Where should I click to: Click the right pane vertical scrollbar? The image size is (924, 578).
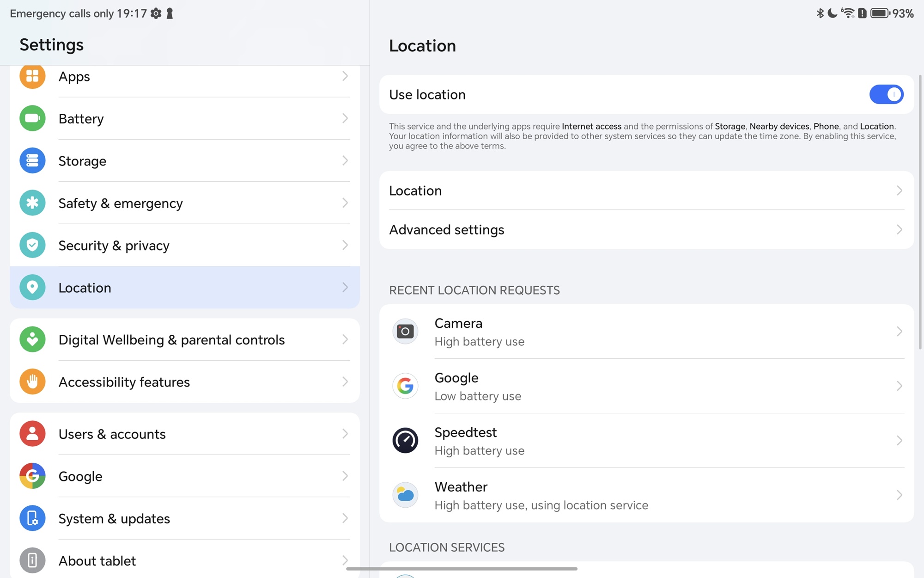pyautogui.click(x=920, y=213)
